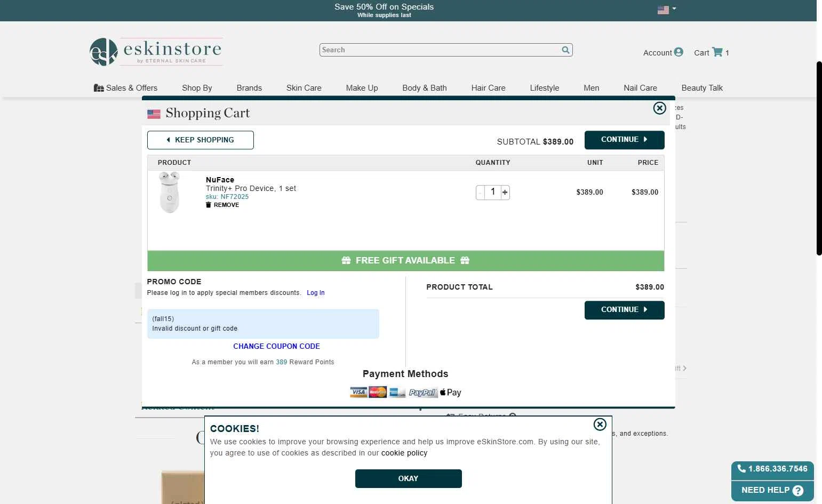The width and height of the screenshot is (822, 504).
Task: Click the NuFace brand name
Action: click(220, 180)
